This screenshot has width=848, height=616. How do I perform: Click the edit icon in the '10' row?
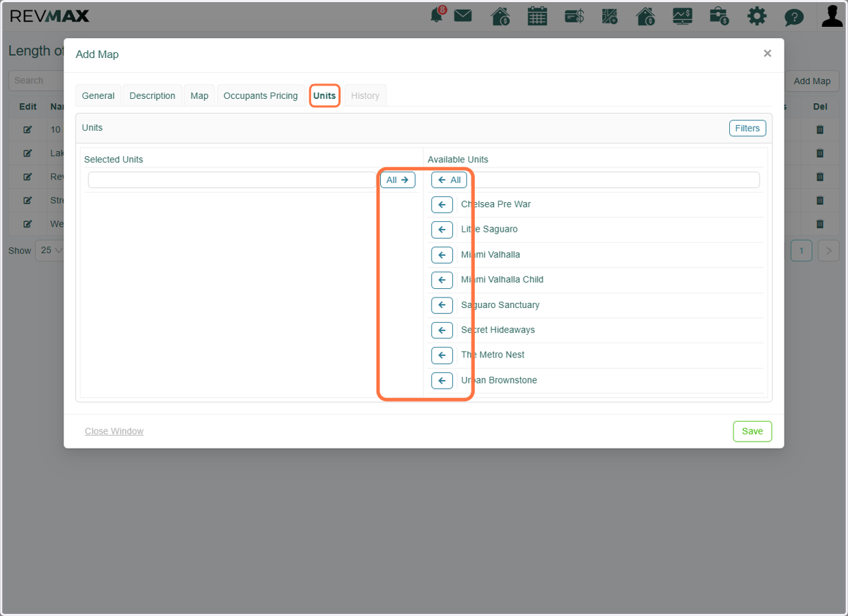point(28,130)
